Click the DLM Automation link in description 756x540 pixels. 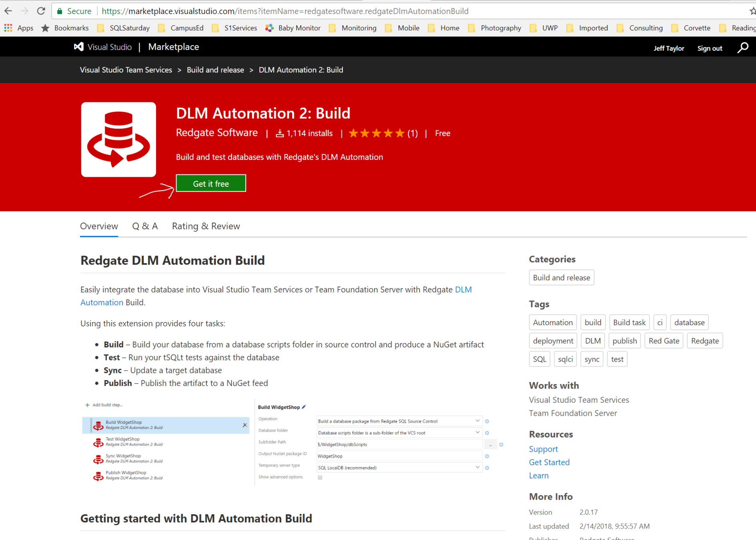[x=463, y=290]
